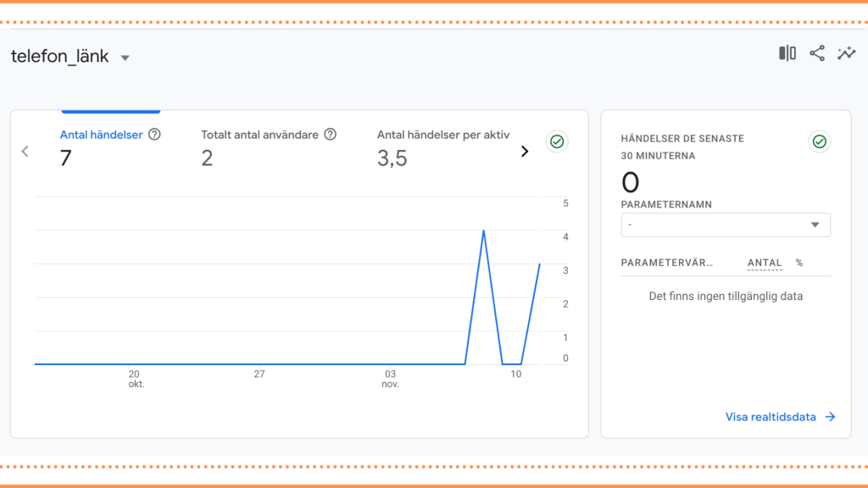The height and width of the screenshot is (488, 868).
Task: Click green checkmark in realtime card
Action: (820, 141)
